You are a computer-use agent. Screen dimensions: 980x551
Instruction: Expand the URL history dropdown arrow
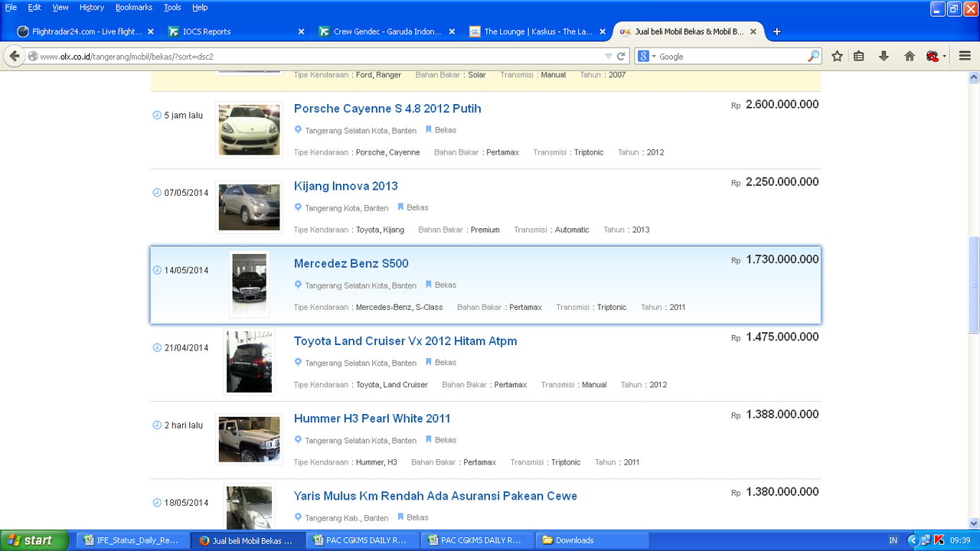point(609,56)
